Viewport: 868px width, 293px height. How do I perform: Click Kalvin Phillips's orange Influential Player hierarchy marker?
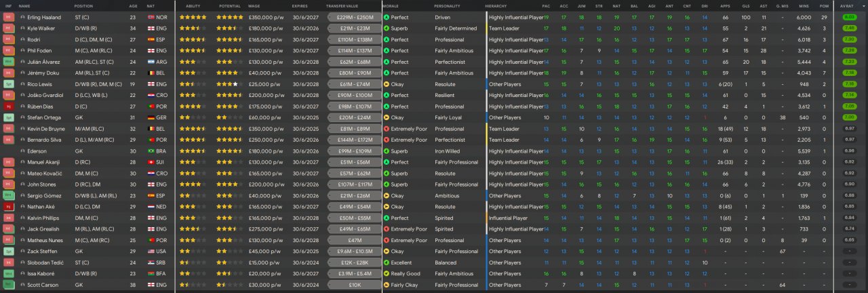[486, 218]
